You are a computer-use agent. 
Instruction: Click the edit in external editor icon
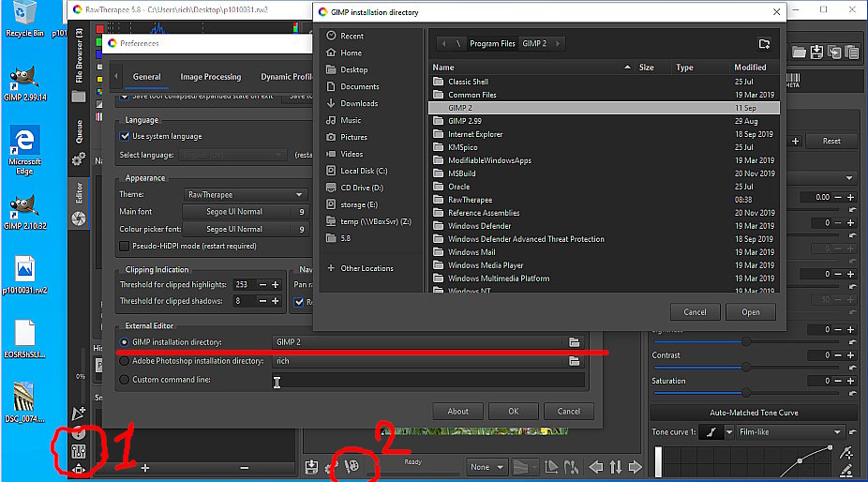point(352,467)
